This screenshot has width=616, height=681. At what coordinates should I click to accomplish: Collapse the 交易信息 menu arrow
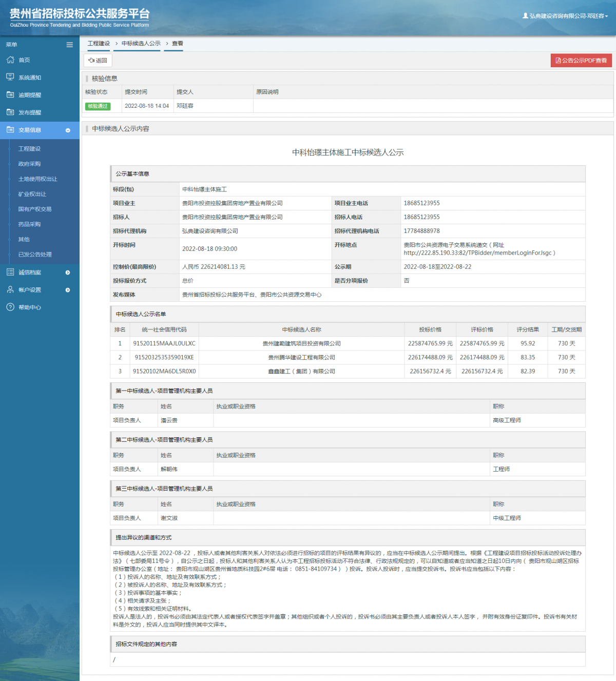click(68, 130)
